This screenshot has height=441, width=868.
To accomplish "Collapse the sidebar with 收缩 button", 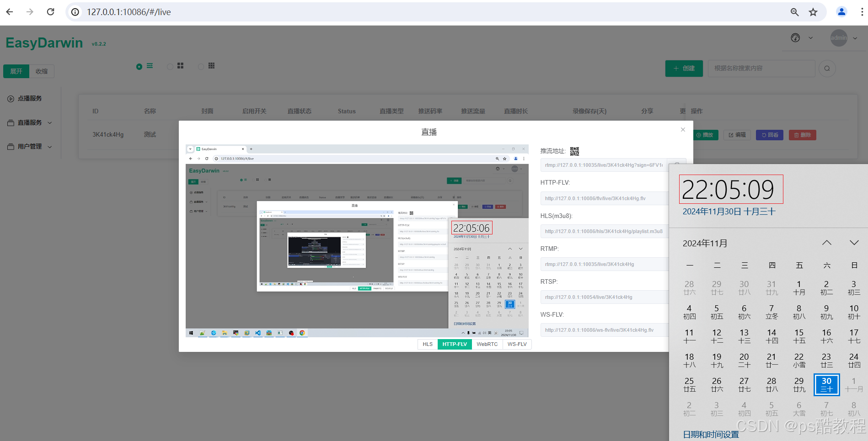I will 42,71.
